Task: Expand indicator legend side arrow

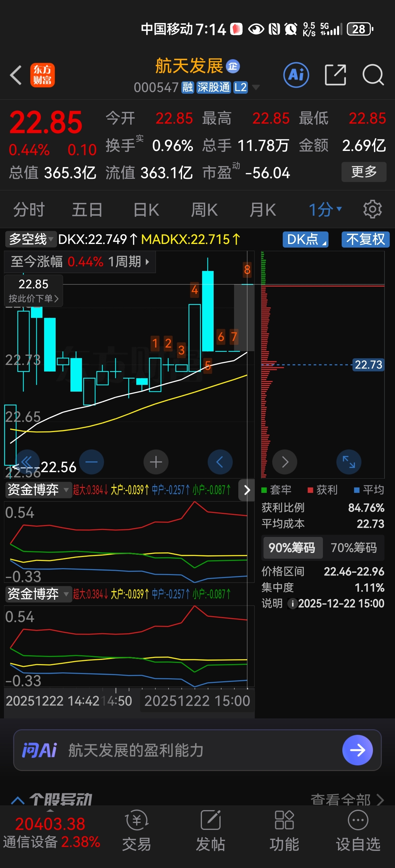Action: pyautogui.click(x=247, y=490)
